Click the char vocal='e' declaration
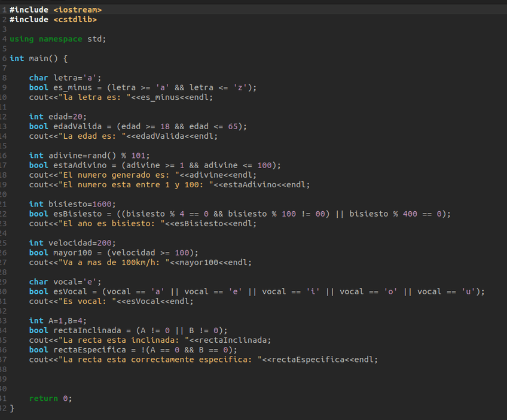 [x=65, y=282]
